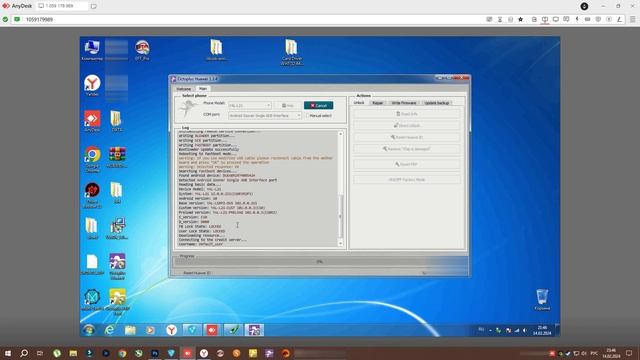Viewport: 640px width, 360px height.
Task: Click "Connecting to the credit server..." log line
Action: pyautogui.click(x=212, y=240)
